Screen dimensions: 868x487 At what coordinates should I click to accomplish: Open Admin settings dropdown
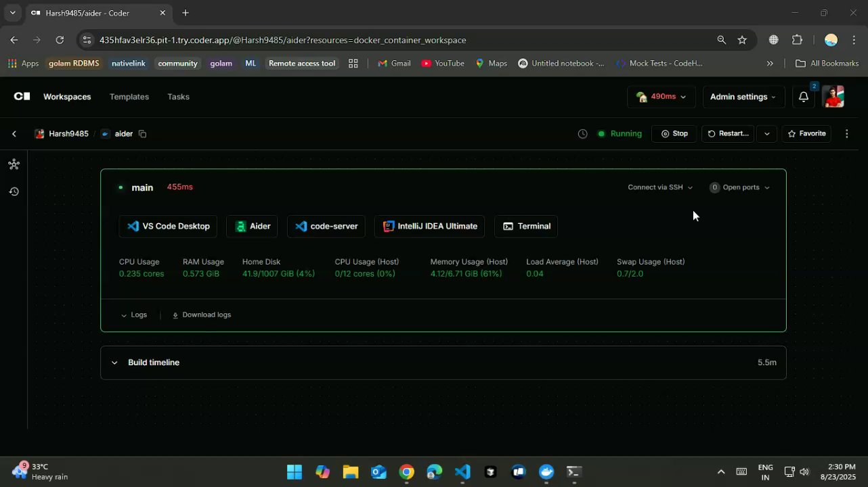(743, 97)
